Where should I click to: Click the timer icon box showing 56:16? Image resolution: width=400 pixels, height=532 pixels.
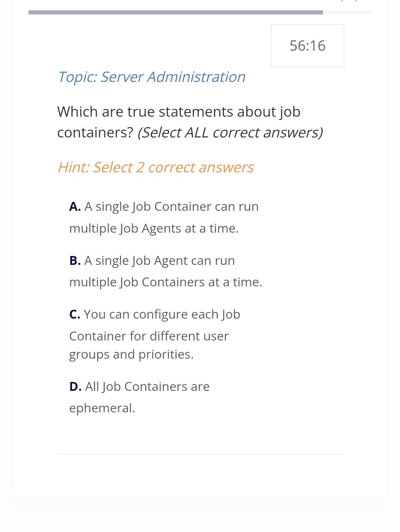pos(307,46)
